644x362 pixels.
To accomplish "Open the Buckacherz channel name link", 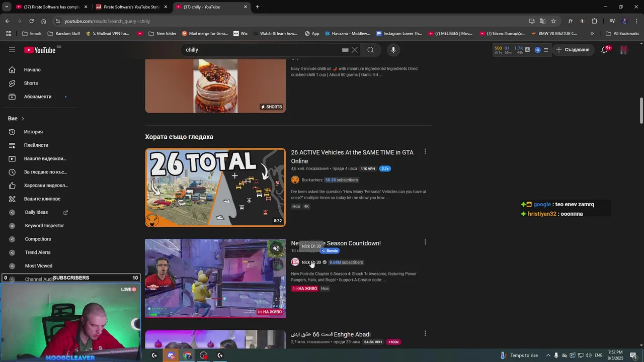I will (x=312, y=180).
